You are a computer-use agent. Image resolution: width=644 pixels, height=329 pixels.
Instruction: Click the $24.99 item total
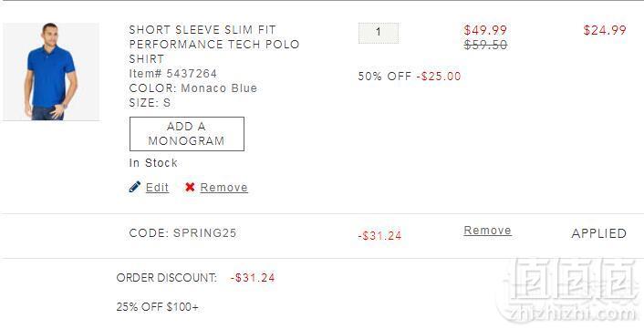click(x=605, y=30)
